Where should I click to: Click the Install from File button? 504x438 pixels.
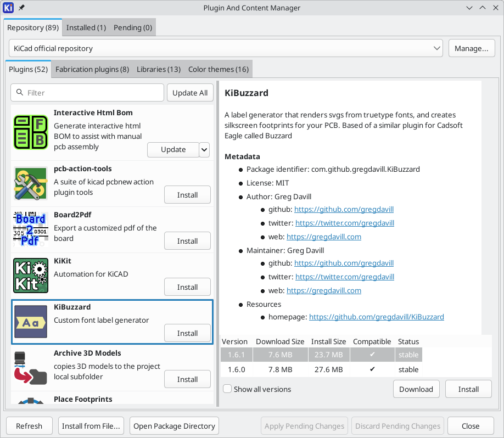91,425
